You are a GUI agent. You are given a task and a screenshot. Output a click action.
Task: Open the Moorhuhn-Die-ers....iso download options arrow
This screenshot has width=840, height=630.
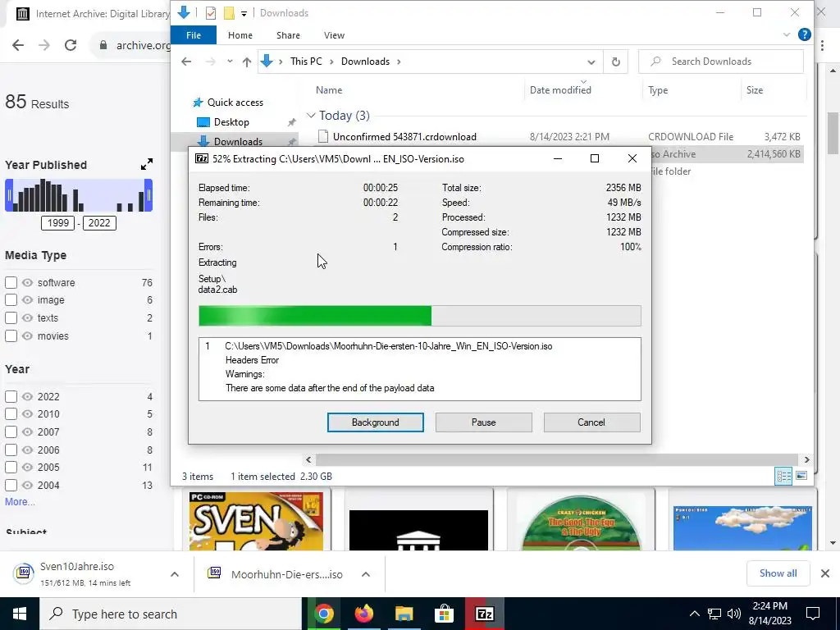pyautogui.click(x=366, y=574)
